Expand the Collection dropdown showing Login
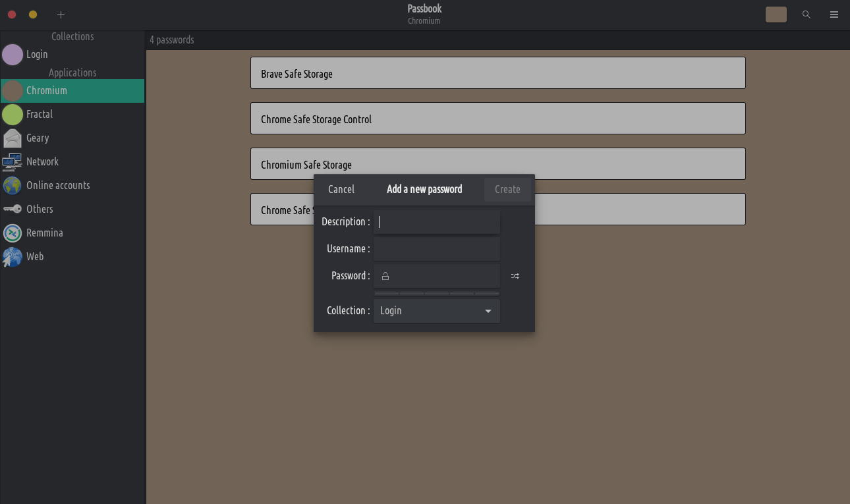Image resolution: width=850 pixels, height=504 pixels. pyautogui.click(x=436, y=311)
